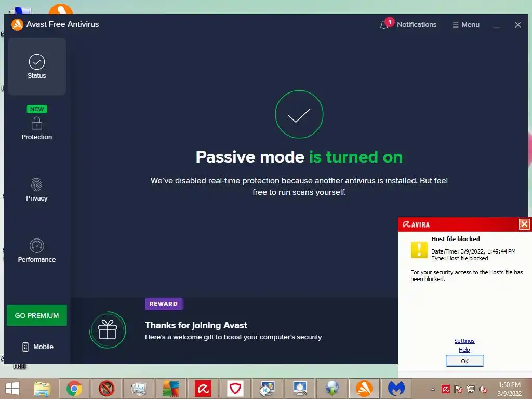Show hidden system tray icons
Image resolution: width=532 pixels, height=399 pixels.
pyautogui.click(x=433, y=389)
